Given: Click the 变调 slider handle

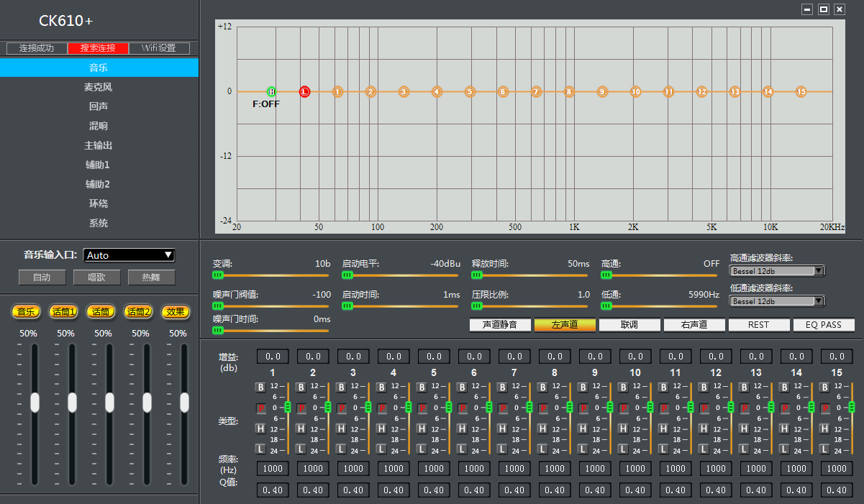Looking at the screenshot, I should 218,275.
